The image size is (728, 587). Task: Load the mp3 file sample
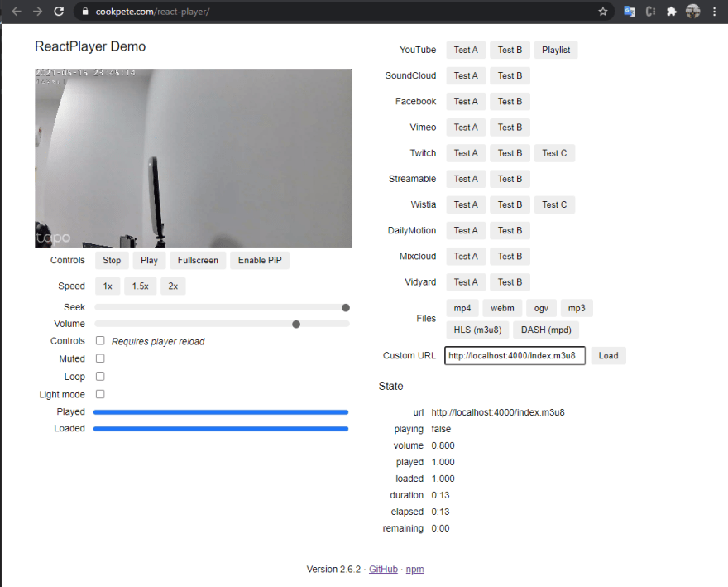(577, 308)
